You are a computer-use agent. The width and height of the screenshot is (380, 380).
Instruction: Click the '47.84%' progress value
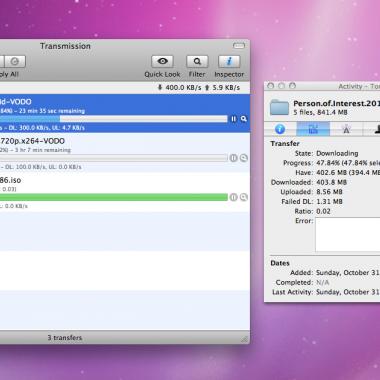328,163
